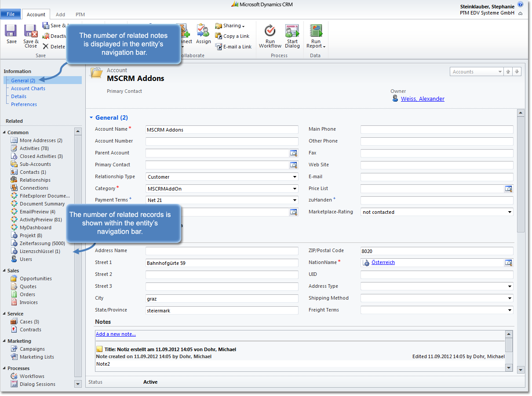Open Contacts (1) under Common

30,172
